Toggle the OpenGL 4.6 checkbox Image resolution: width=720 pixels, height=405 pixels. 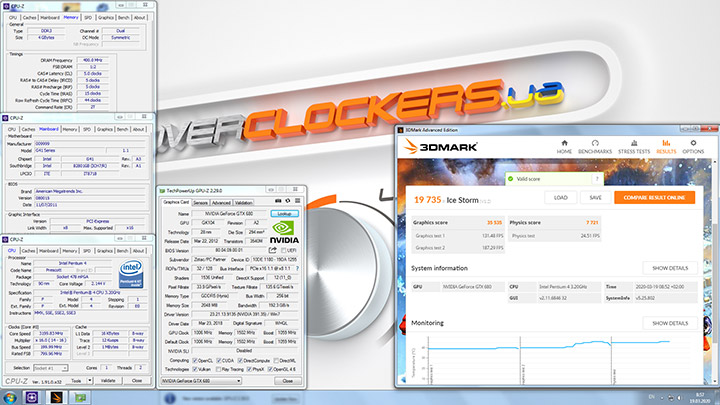tap(270, 369)
